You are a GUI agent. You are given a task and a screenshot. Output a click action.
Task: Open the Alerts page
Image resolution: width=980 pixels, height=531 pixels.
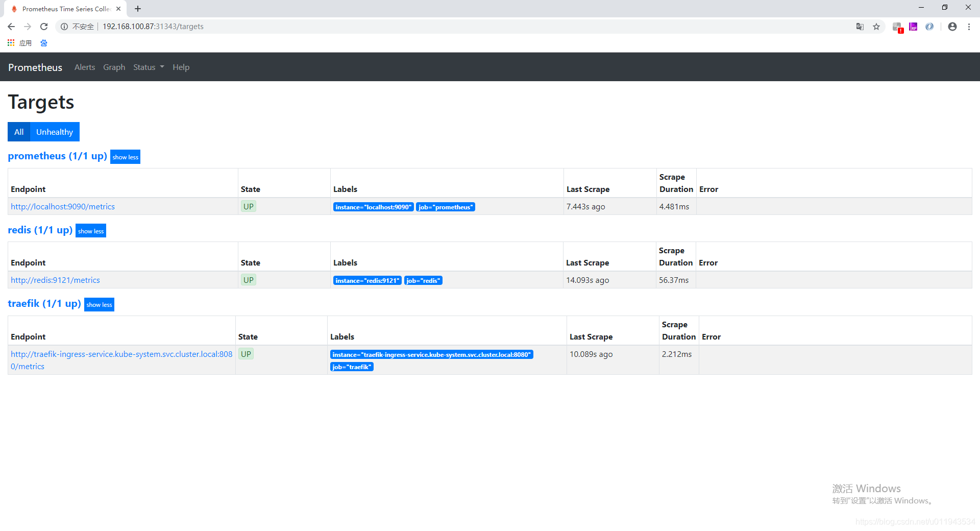(x=85, y=67)
